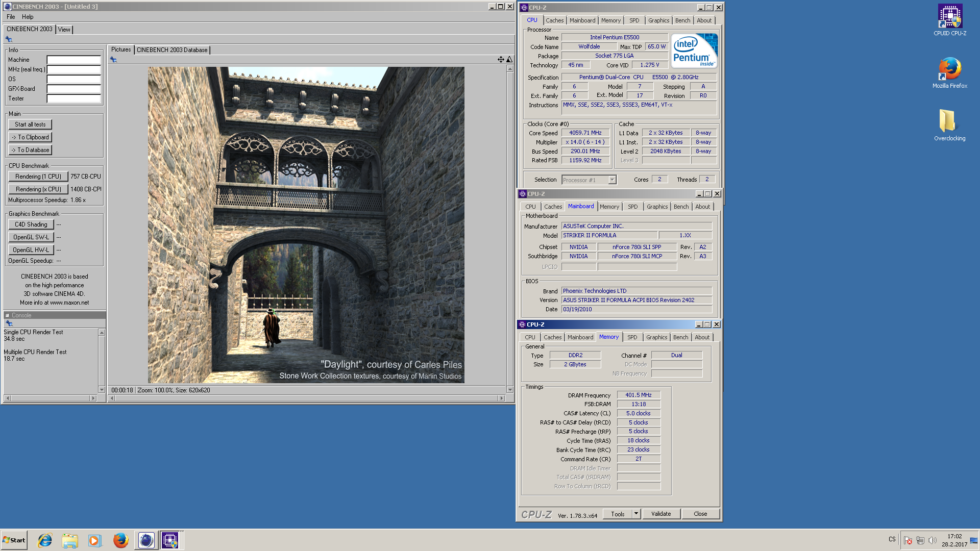This screenshot has height=551, width=980.
Task: Open Windows Media Player from the taskbar
Action: point(94,540)
